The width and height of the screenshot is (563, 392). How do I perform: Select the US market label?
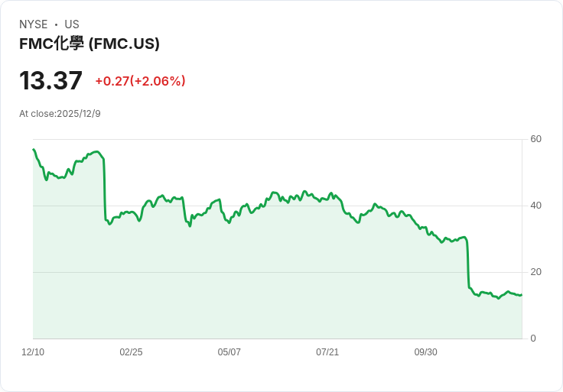pyautogui.click(x=72, y=24)
